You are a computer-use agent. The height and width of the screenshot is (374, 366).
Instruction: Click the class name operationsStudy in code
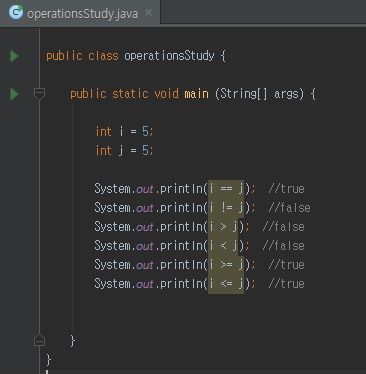click(169, 56)
